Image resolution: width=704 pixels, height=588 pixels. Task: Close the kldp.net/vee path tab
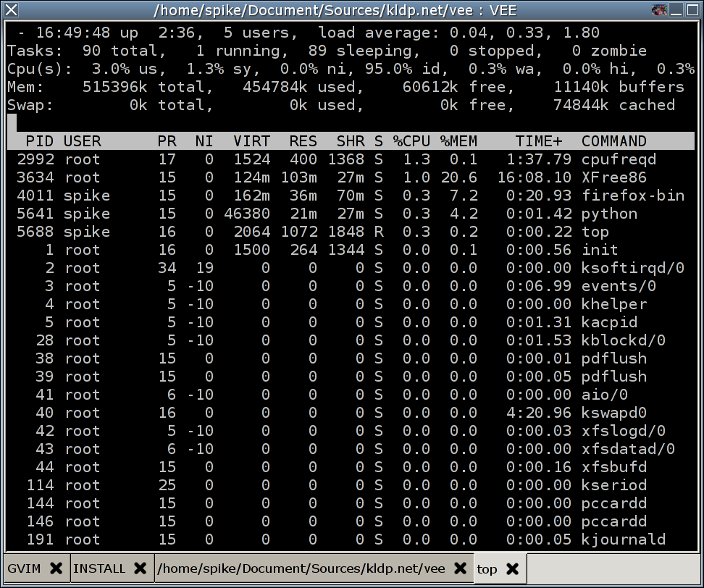459,569
